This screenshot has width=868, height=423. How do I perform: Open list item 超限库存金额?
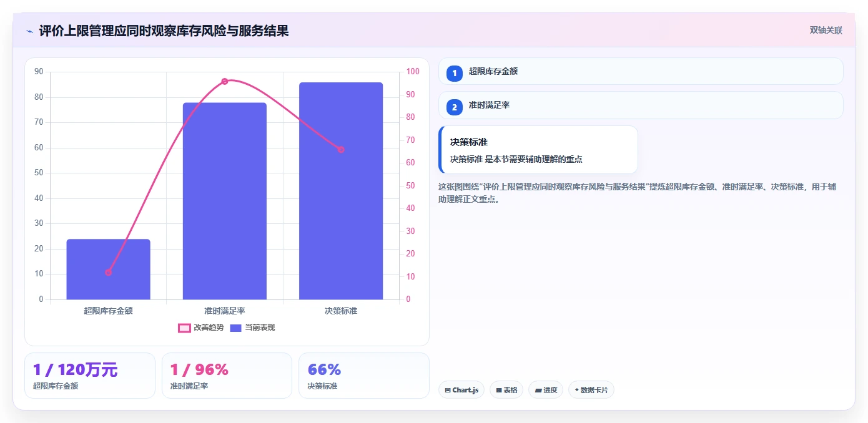click(641, 71)
